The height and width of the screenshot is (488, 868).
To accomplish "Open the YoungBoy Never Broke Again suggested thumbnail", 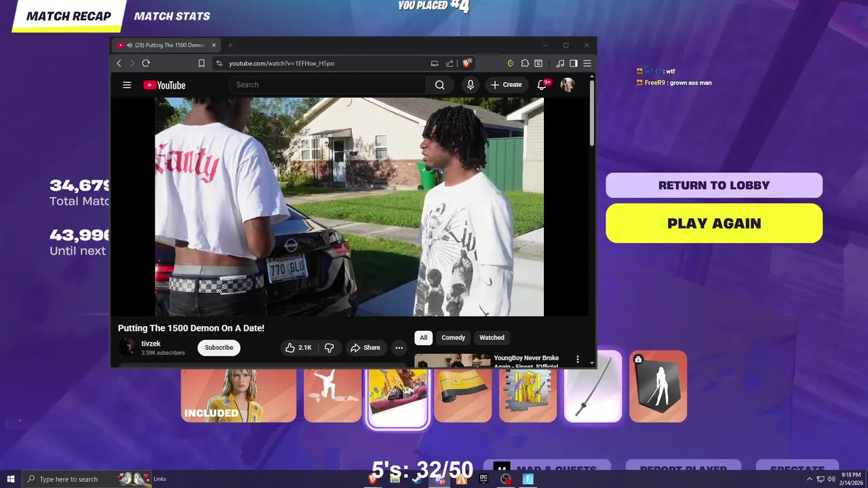I will [452, 361].
